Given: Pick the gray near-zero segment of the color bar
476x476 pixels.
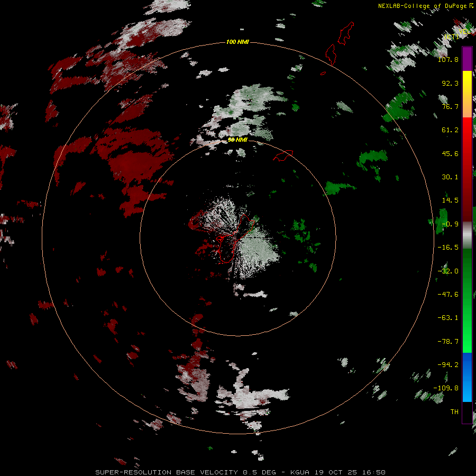Looking at the screenshot, I should tap(467, 235).
